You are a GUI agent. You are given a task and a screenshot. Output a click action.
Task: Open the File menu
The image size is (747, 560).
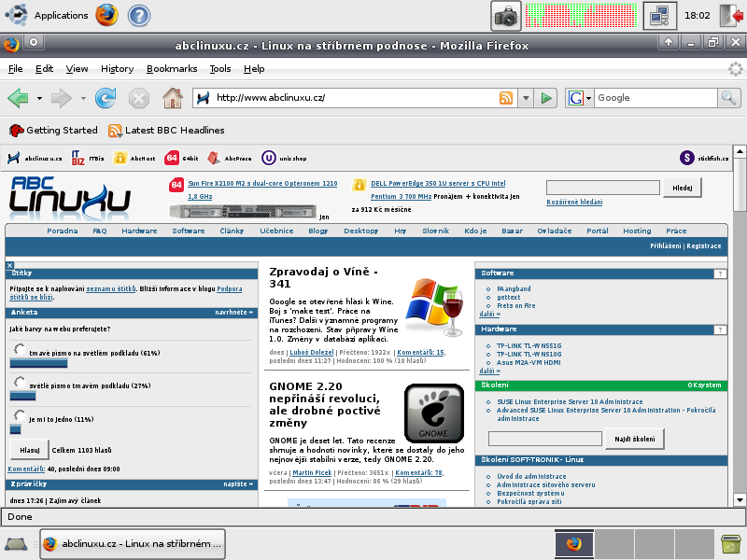tap(15, 69)
